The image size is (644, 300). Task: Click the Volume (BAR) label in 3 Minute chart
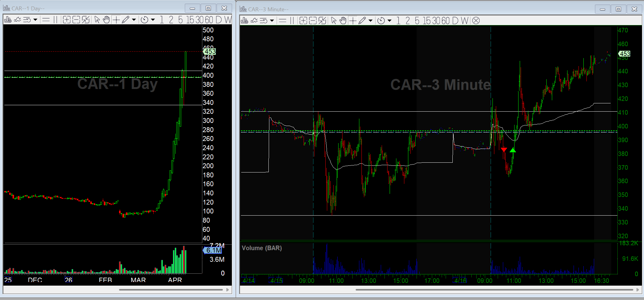[262, 248]
